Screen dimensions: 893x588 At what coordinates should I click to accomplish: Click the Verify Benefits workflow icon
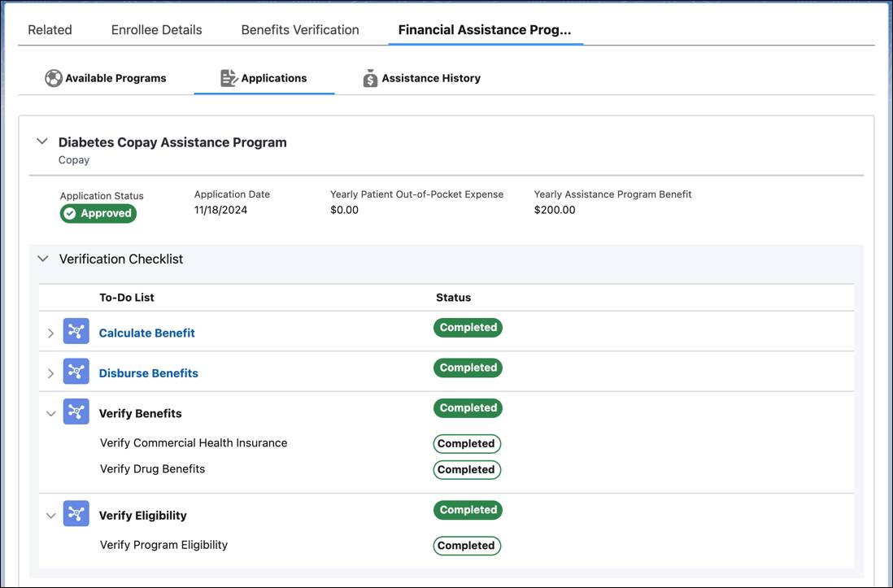76,412
